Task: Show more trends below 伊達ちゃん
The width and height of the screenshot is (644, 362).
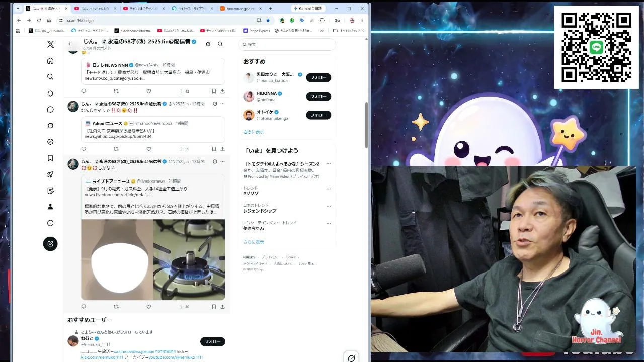Action: (253, 242)
